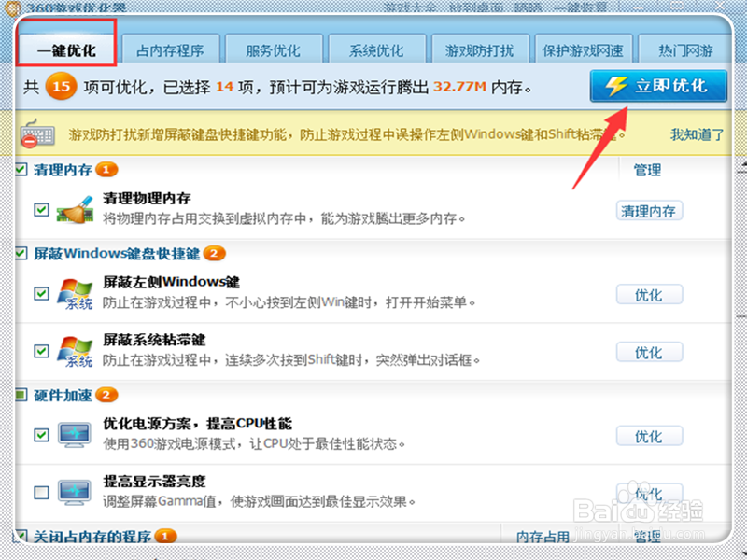Dismiss notice with 我知道了 link

coord(697,134)
